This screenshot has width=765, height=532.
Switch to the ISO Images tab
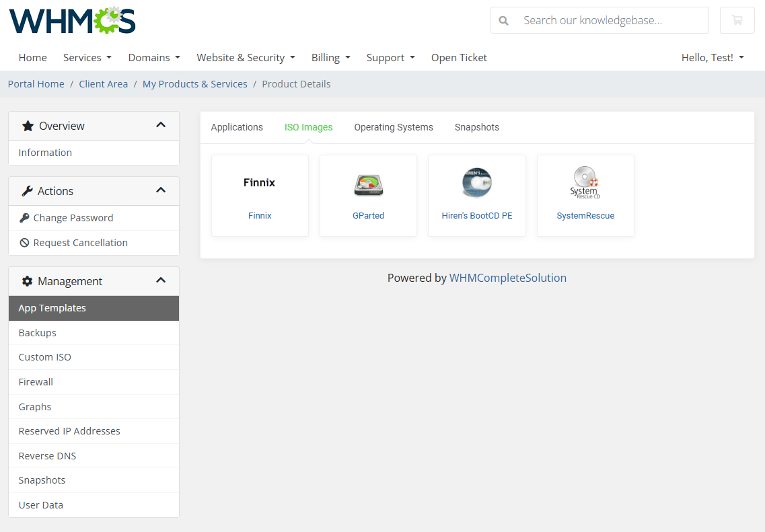(308, 127)
